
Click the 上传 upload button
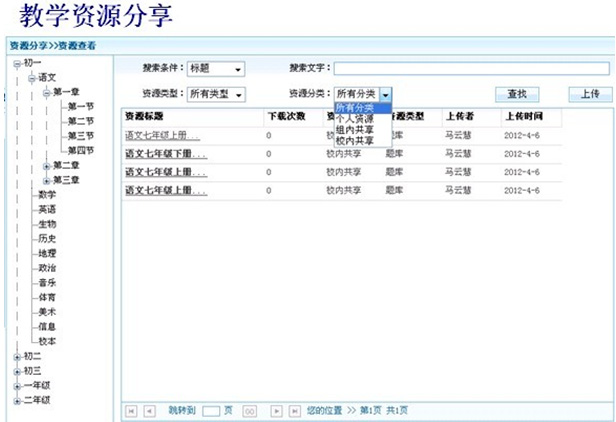pos(590,94)
